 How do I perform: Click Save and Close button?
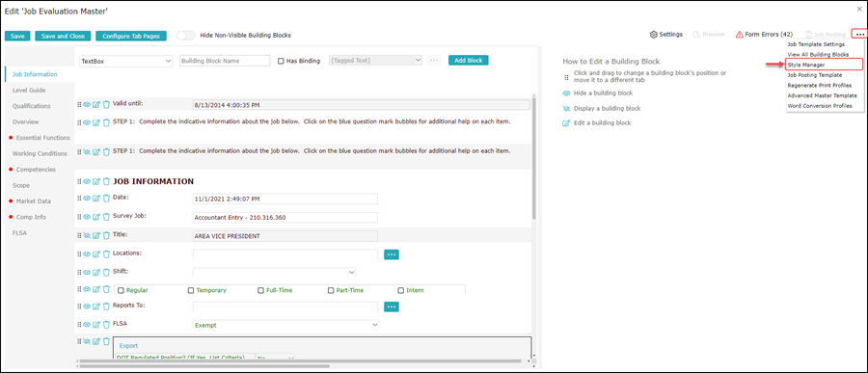(x=63, y=36)
